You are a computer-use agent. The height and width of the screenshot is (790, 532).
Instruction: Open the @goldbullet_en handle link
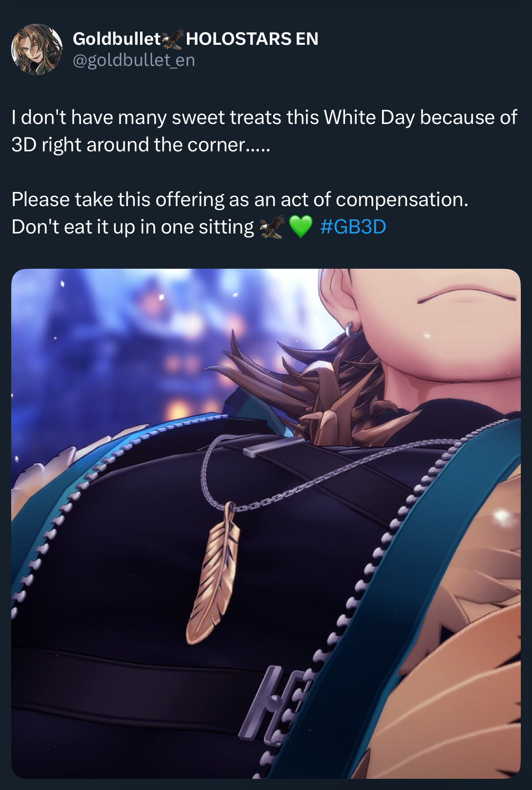pyautogui.click(x=134, y=61)
